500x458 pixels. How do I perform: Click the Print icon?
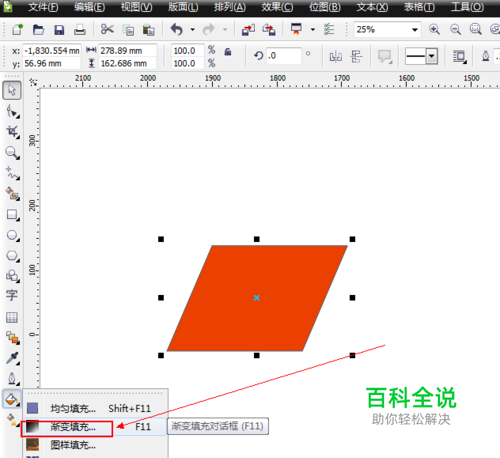(80, 30)
